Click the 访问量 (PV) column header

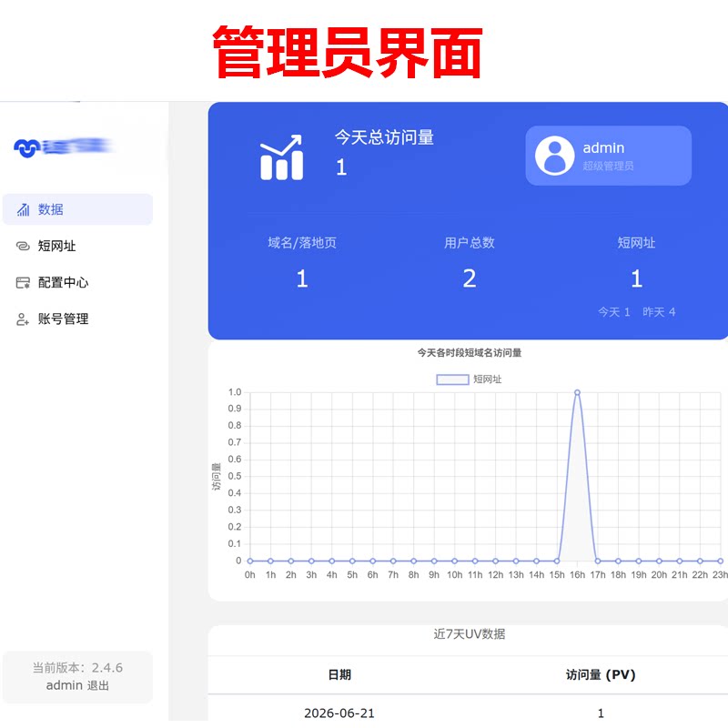click(x=601, y=674)
